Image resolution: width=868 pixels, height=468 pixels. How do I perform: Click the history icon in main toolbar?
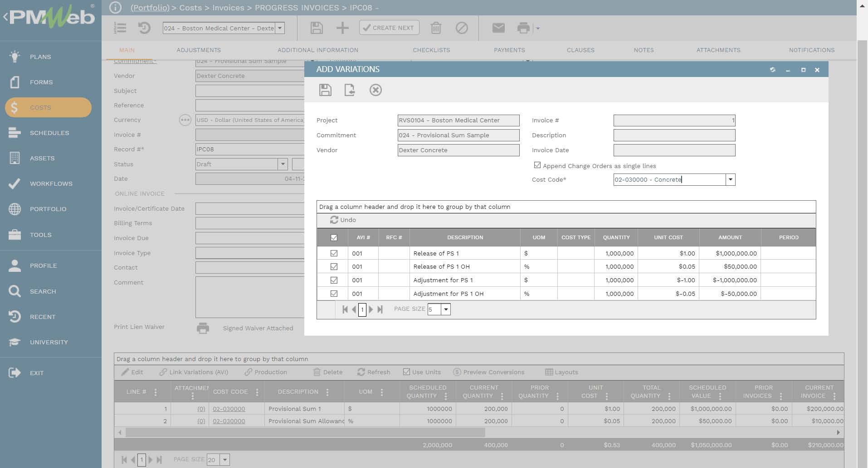click(144, 28)
